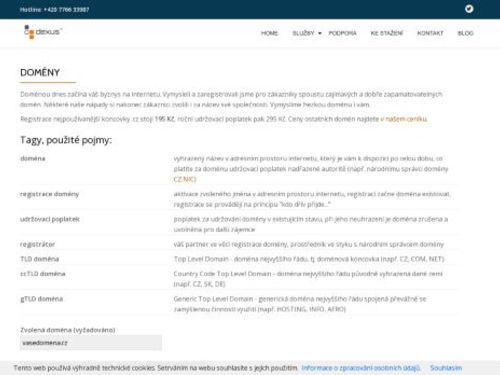Click the 'gTLD doména' term
The width and height of the screenshot is (500, 375).
pyautogui.click(x=41, y=299)
